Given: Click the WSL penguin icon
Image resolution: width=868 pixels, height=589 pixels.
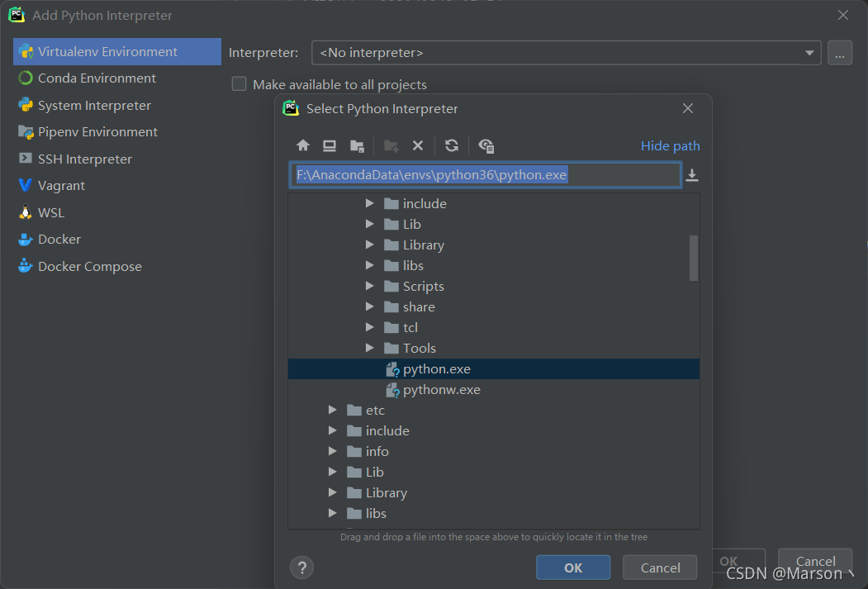Looking at the screenshot, I should point(26,212).
